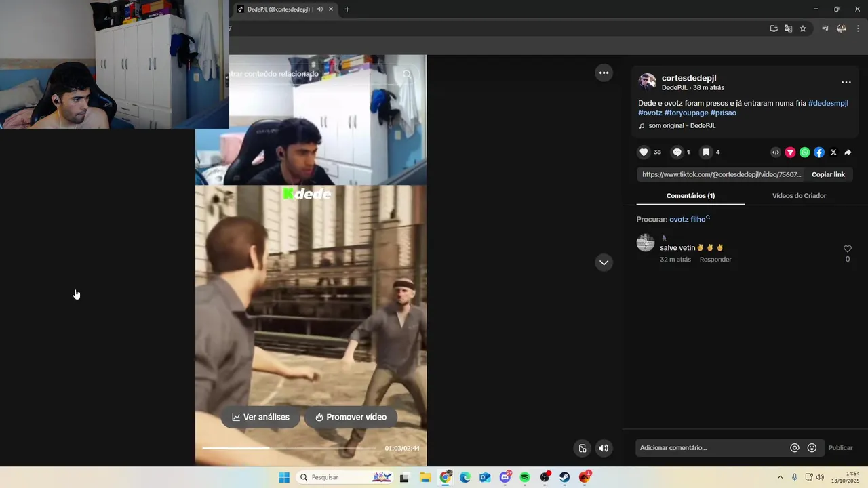The width and height of the screenshot is (868, 488).
Task: Click the install app icon in address bar
Action: pos(774,28)
